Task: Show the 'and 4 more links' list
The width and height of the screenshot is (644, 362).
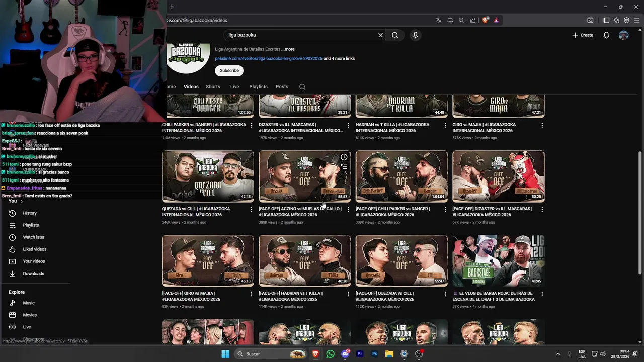Action: click(x=339, y=59)
